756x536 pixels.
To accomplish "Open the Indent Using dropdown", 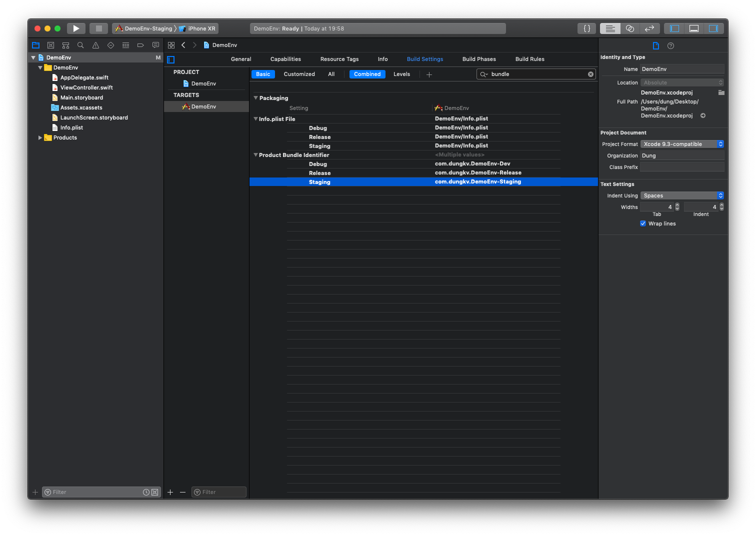I will tap(682, 195).
